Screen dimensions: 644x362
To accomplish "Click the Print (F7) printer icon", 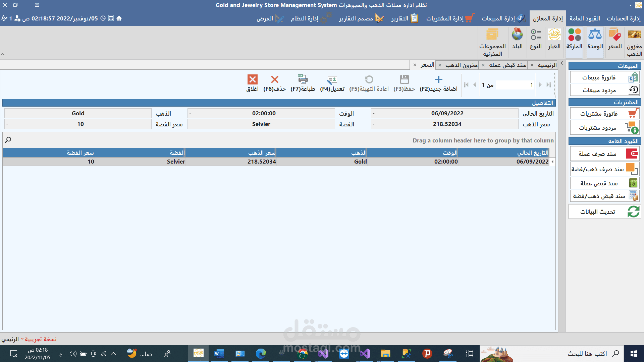I will (x=303, y=79).
